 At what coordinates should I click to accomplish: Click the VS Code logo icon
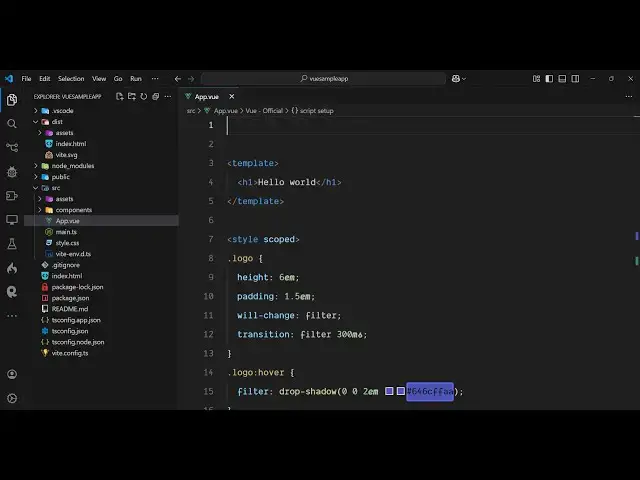point(9,78)
